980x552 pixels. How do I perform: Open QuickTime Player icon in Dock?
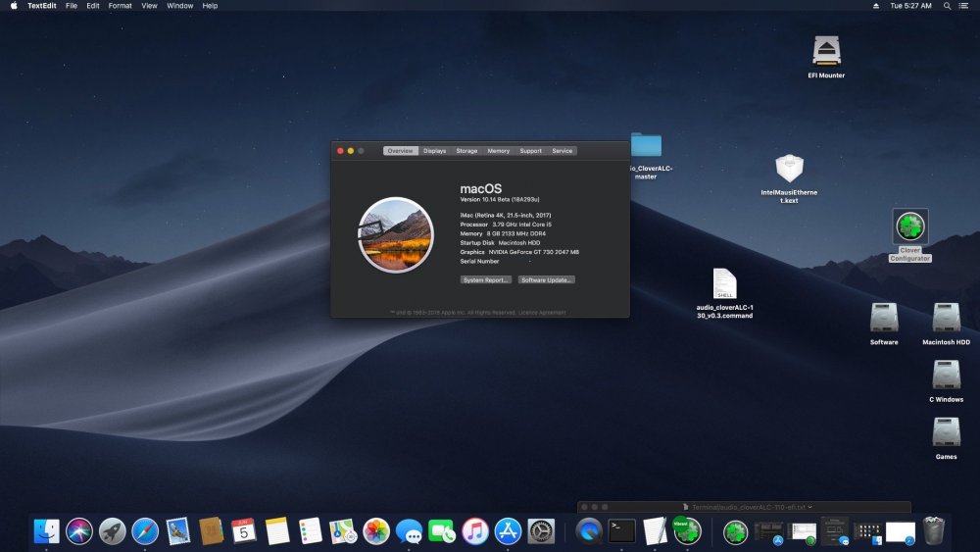tap(589, 532)
